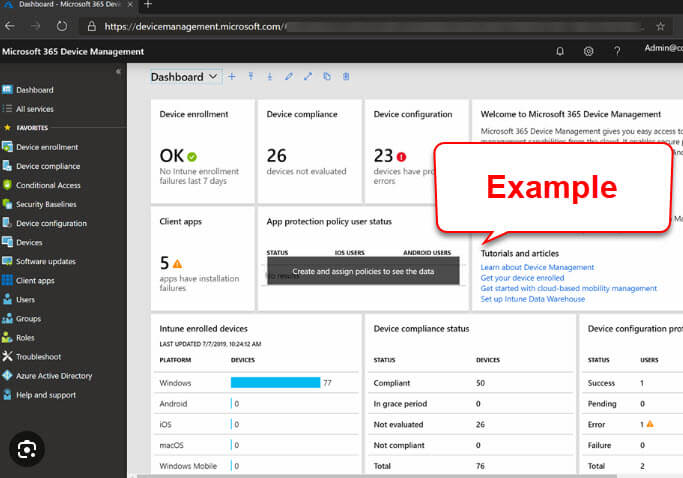Viewport: 683px width, 478px height.
Task: Open cloud-based mobility management link
Action: [x=568, y=288]
